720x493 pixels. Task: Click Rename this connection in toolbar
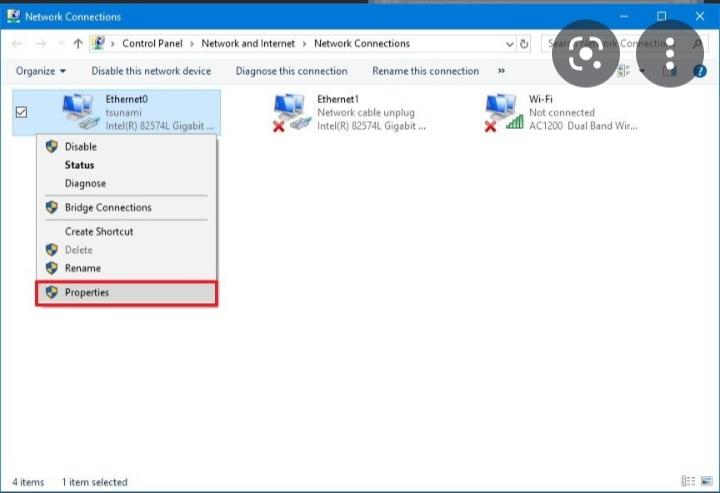425,71
